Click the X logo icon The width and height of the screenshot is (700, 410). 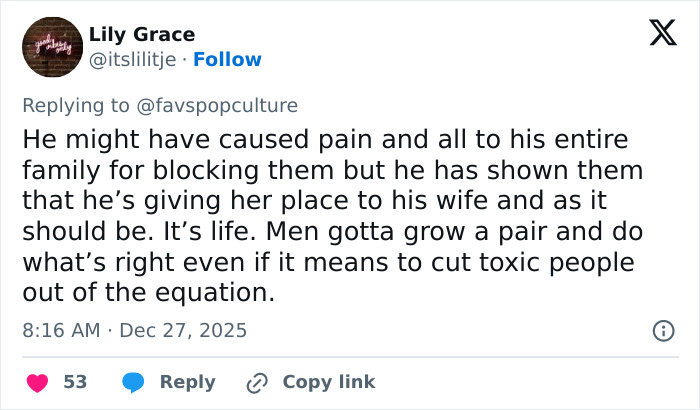coord(656,35)
